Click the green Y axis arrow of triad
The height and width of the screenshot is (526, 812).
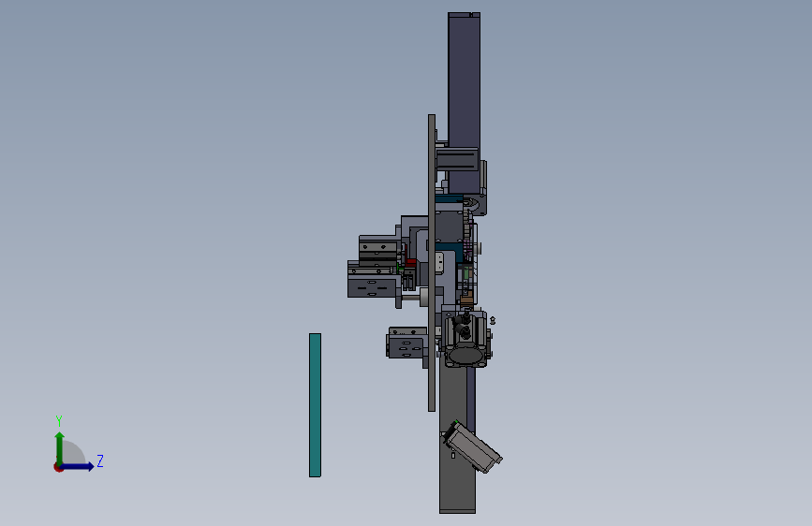coord(60,447)
